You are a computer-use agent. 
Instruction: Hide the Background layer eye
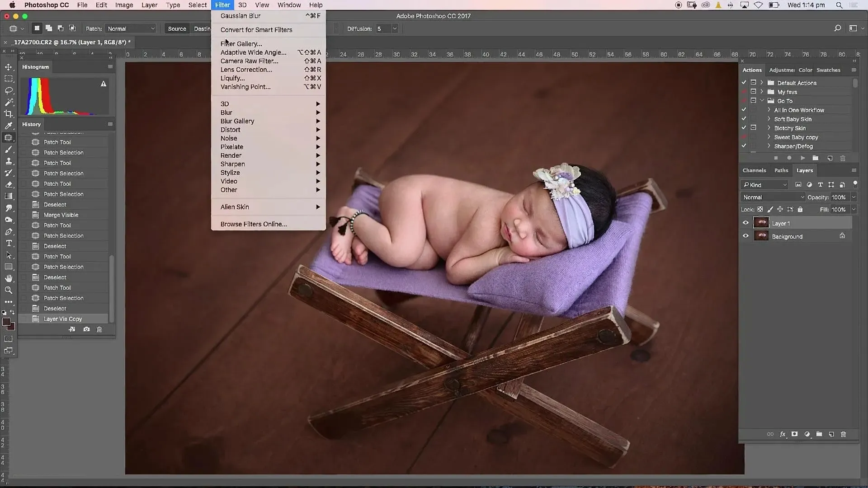[x=745, y=236]
